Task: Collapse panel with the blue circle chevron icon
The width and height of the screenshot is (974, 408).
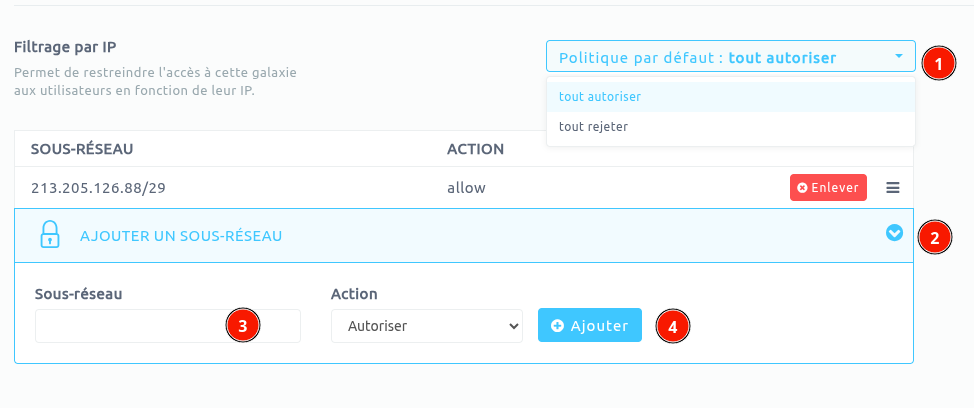Action: coord(894,233)
